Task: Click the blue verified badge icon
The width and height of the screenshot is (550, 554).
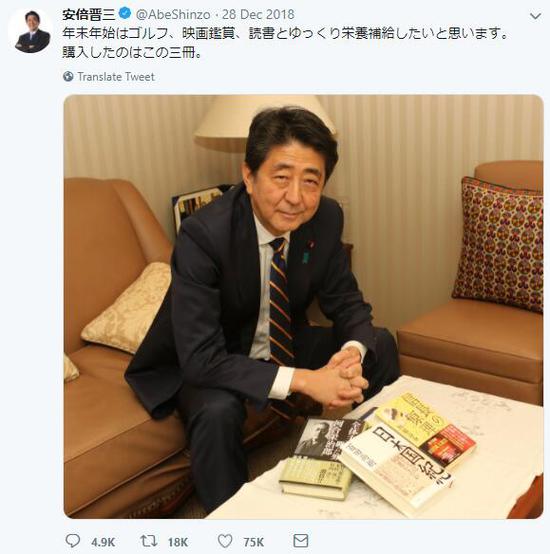Action: tap(125, 14)
